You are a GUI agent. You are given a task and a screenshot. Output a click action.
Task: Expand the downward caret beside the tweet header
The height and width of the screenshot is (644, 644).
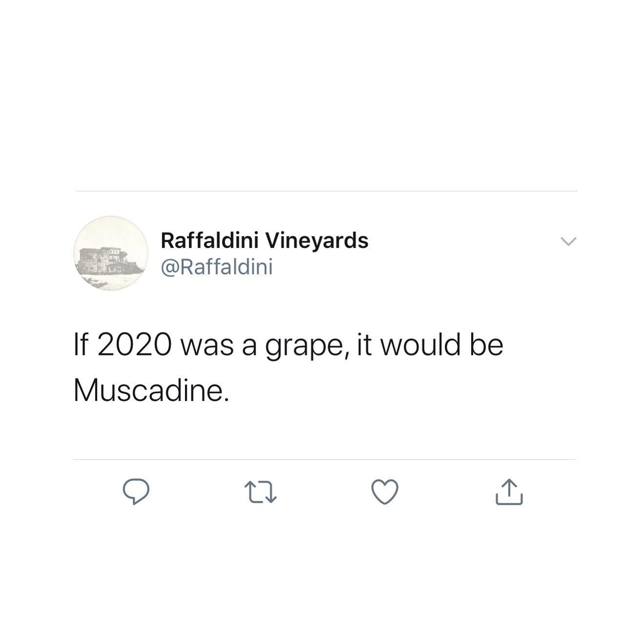point(568,241)
